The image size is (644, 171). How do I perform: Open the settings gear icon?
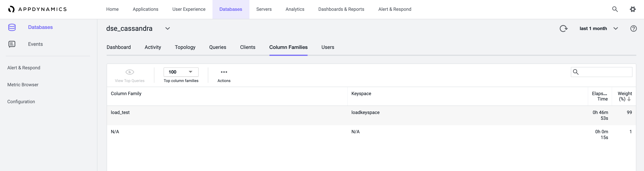pos(633,9)
